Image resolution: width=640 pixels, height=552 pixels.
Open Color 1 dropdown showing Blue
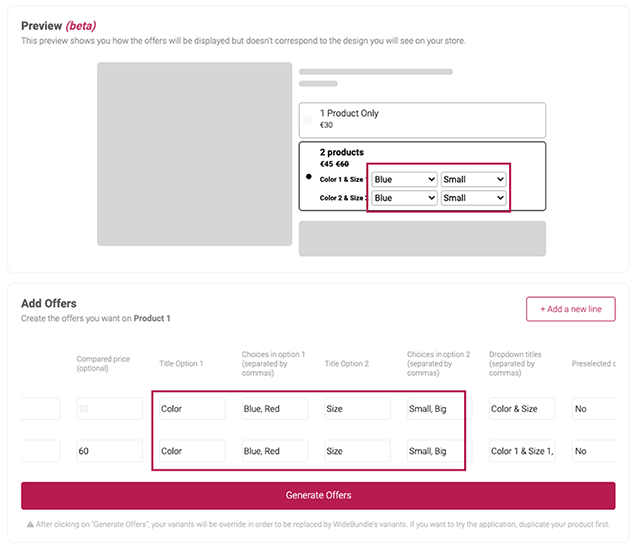(x=404, y=180)
